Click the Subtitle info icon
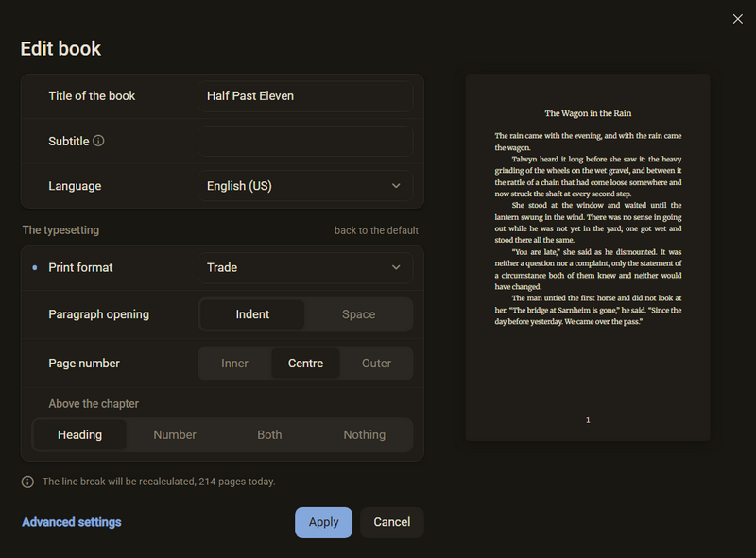Screen dimensions: 756x558 [98, 141]
